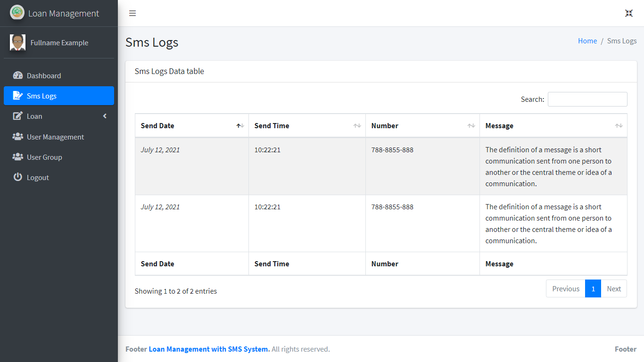
Task: Click the footer Number label
Action: (385, 264)
